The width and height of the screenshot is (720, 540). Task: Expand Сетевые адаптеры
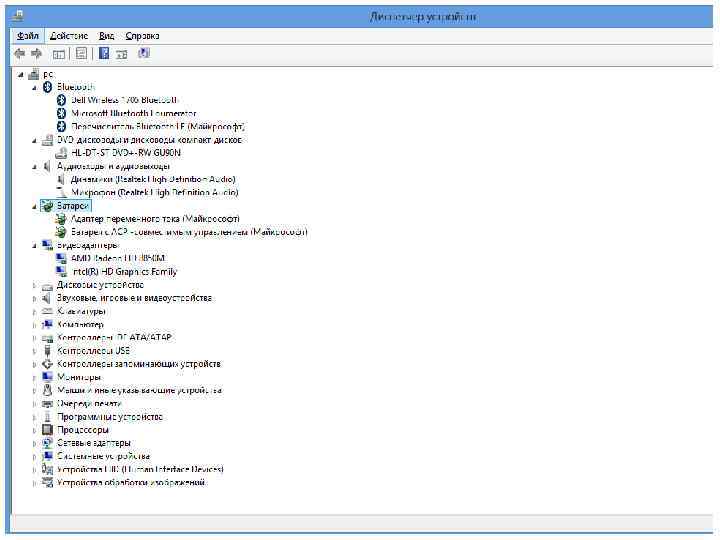click(34, 444)
